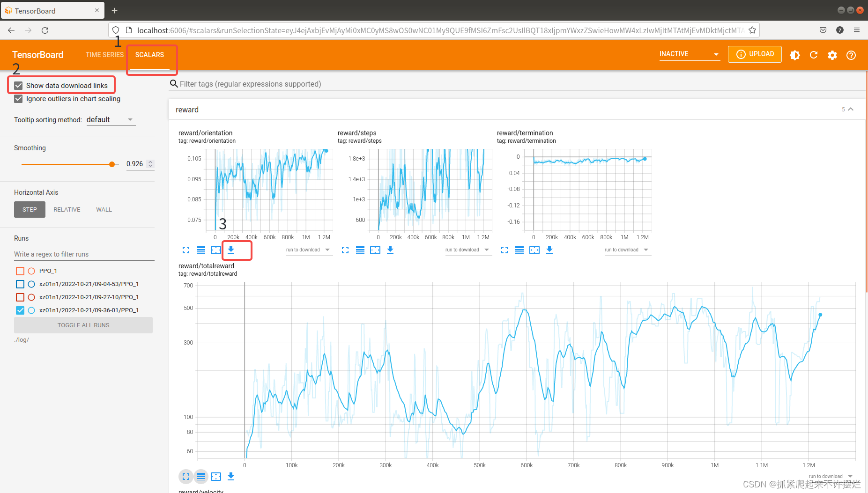868x493 pixels.
Task: Download reward/orientation chart data
Action: tap(231, 250)
